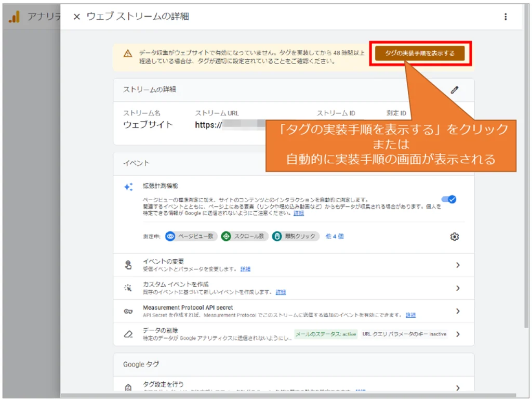
Task: Click the sparkle 拡張計測機能 icon
Action: [x=128, y=187]
